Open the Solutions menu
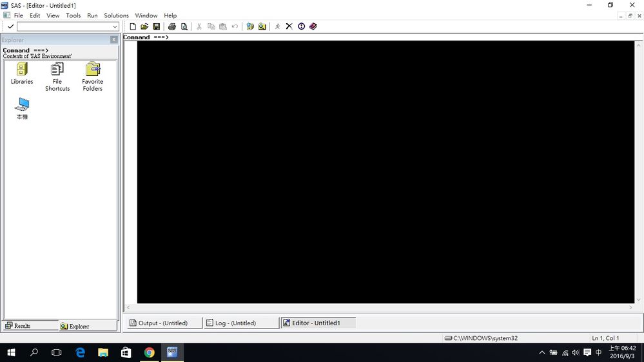The width and height of the screenshot is (644, 362). click(x=116, y=15)
